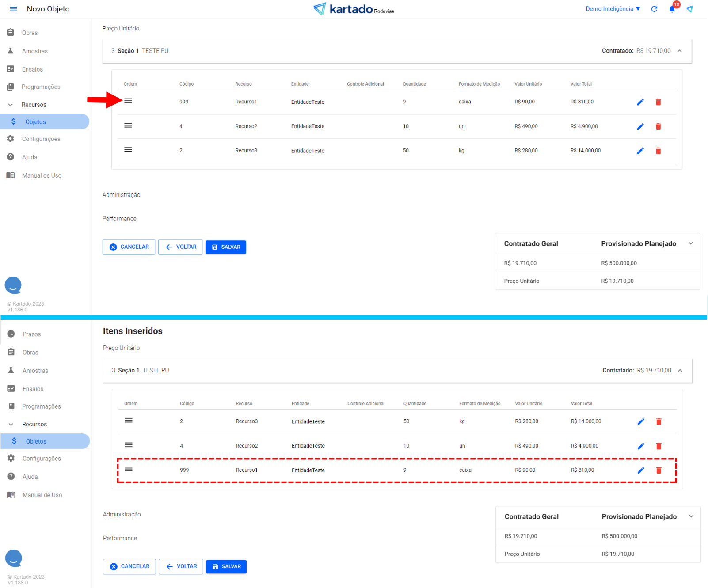Open Prazos in the sidebar
Screen dimensions: 708x588
coord(31,334)
